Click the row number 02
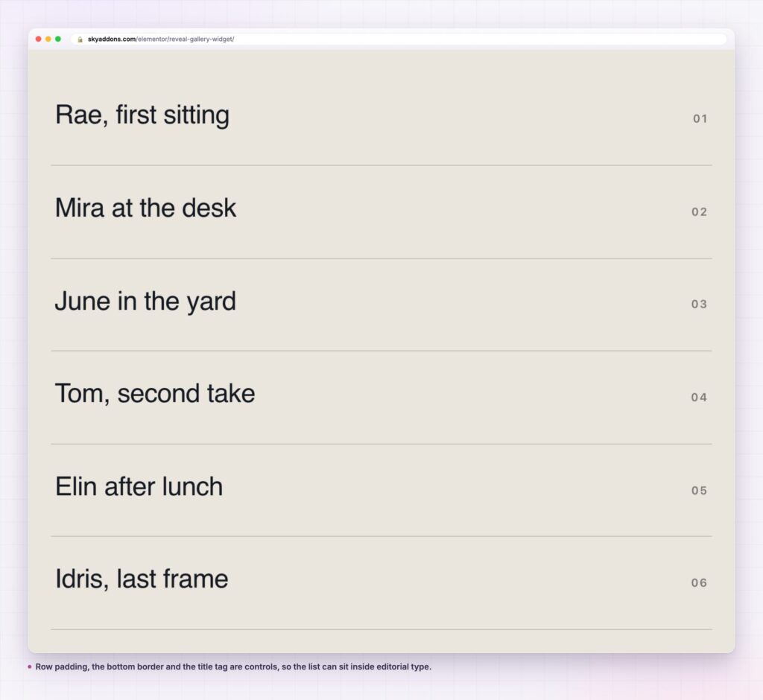Screen dimensions: 763x700 point(699,212)
